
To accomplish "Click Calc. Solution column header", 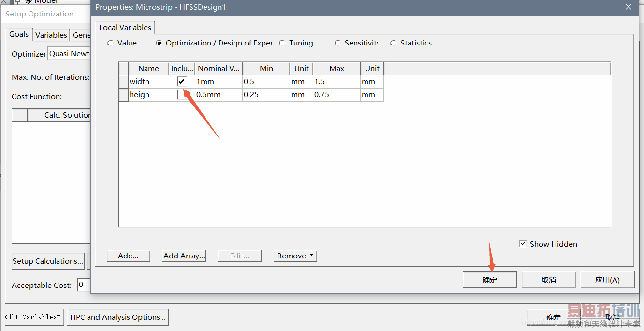I will 59,115.
